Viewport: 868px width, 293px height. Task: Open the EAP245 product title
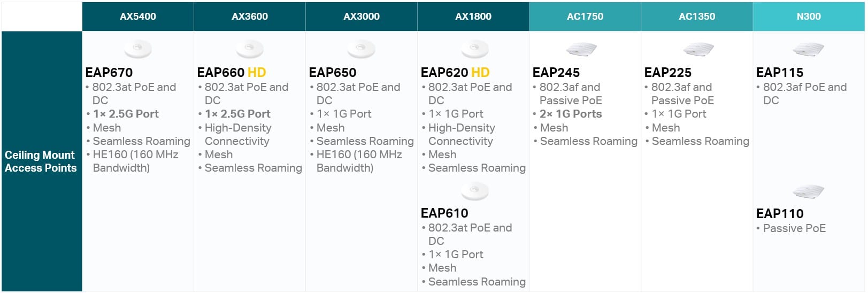(556, 72)
